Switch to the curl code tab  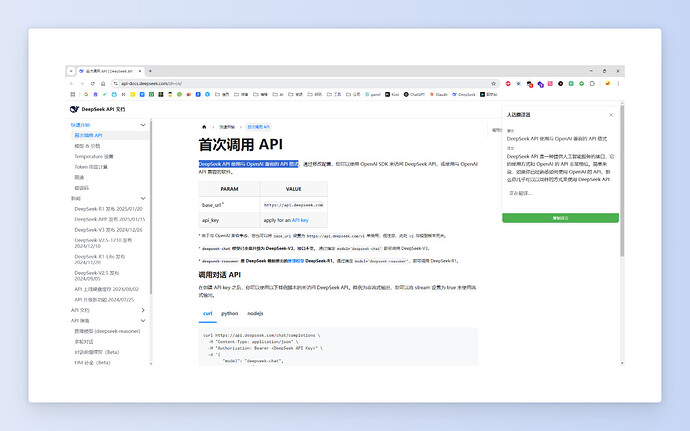pos(208,313)
